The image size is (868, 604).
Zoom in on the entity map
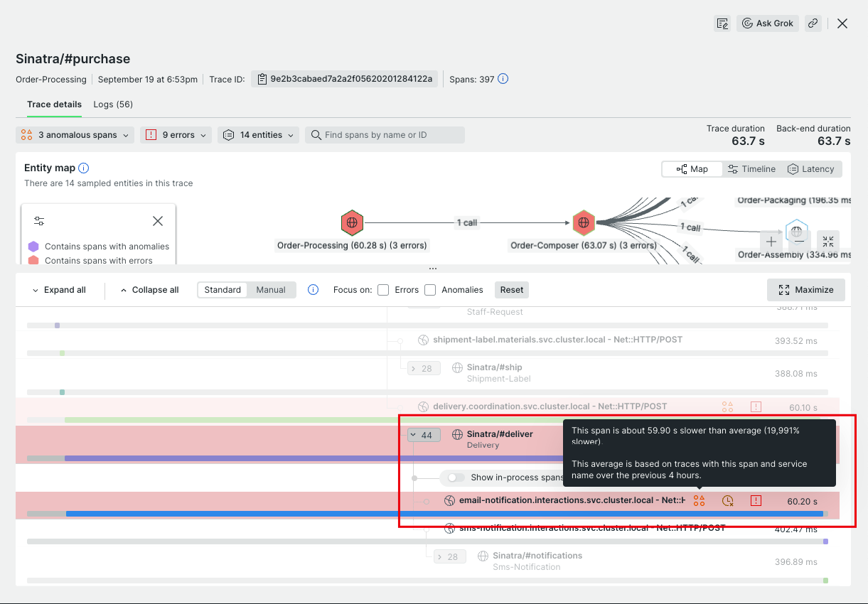pyautogui.click(x=771, y=241)
